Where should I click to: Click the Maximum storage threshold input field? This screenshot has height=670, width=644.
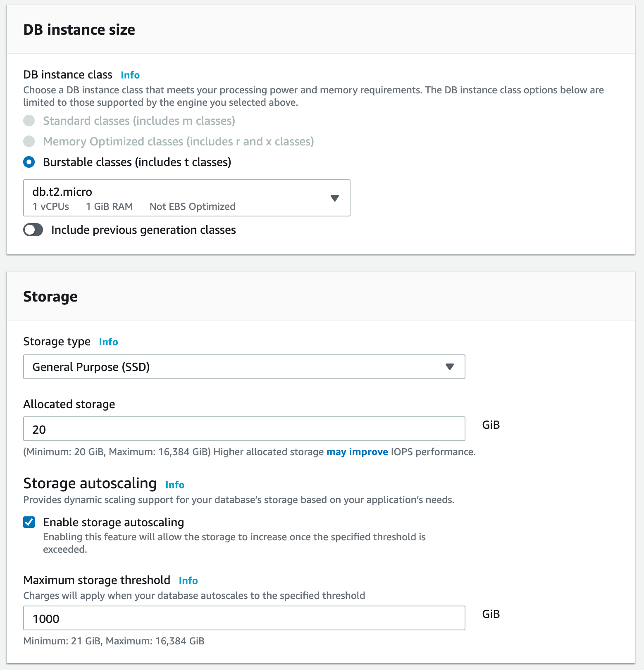[x=244, y=618]
